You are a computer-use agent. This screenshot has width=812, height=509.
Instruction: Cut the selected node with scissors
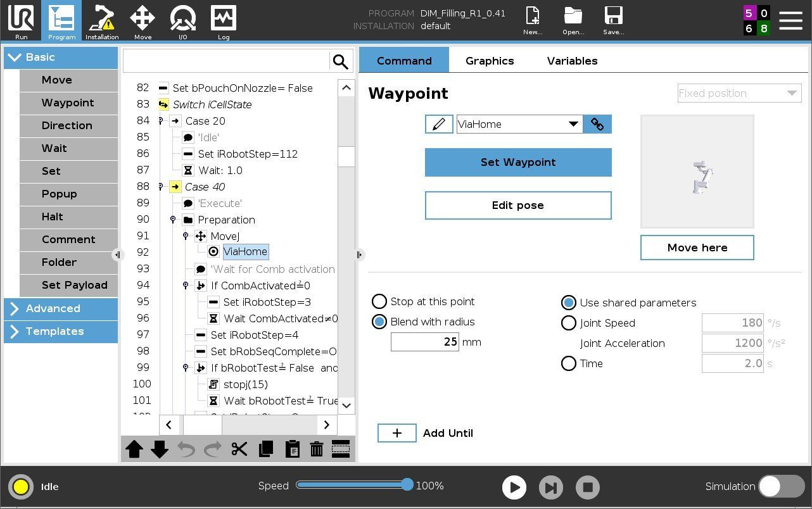pyautogui.click(x=239, y=449)
